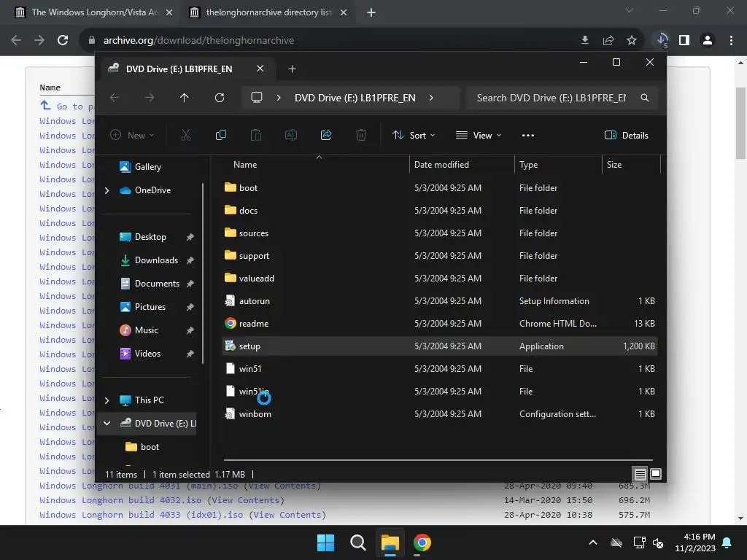Select the readme HTML file

tap(439, 324)
